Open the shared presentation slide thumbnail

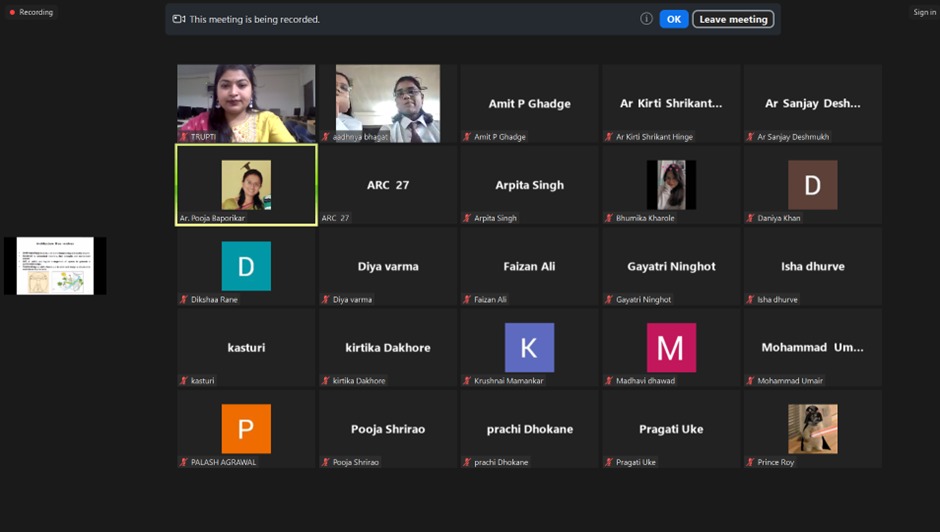(x=55, y=266)
